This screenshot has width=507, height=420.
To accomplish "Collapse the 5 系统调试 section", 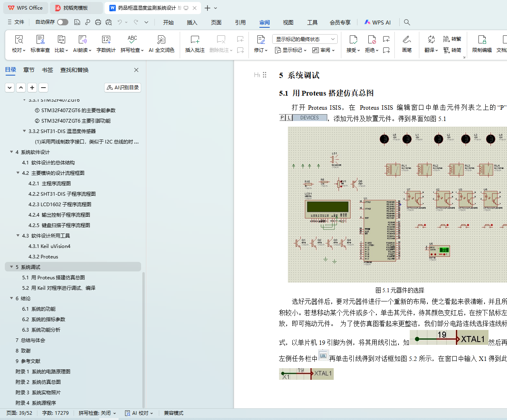I will click(x=12, y=267).
